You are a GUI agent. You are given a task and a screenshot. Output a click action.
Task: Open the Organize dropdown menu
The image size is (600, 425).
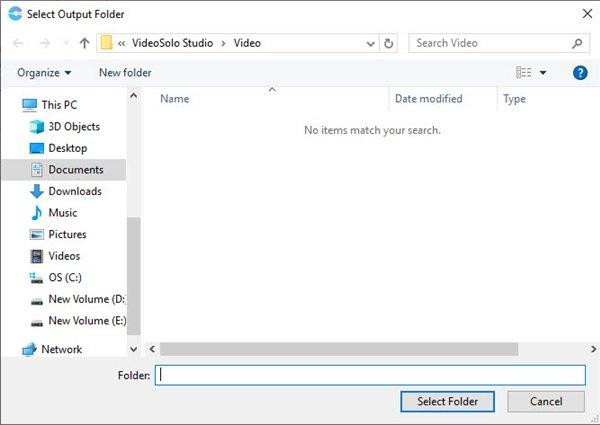[x=44, y=73]
